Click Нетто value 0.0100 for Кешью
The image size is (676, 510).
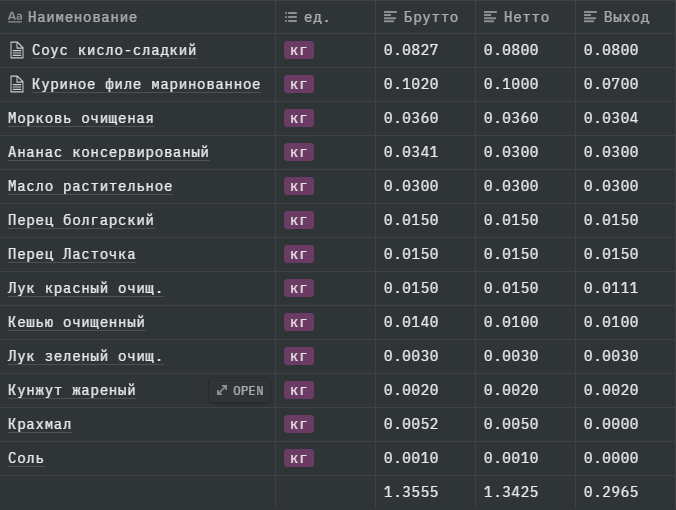tap(511, 322)
